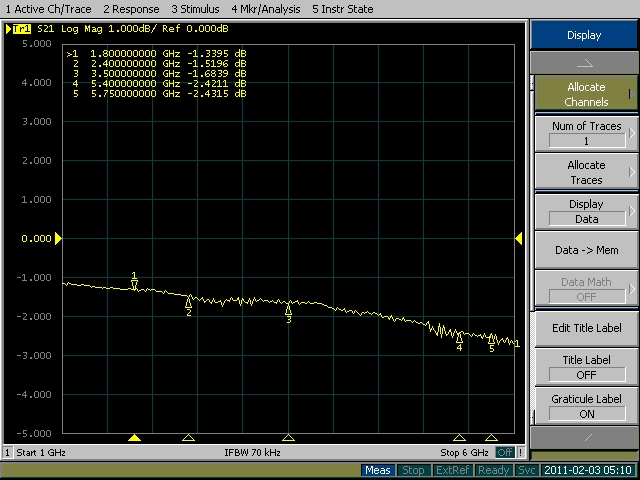
Task: Click the Ref 0.000dB label
Action: 198,29
